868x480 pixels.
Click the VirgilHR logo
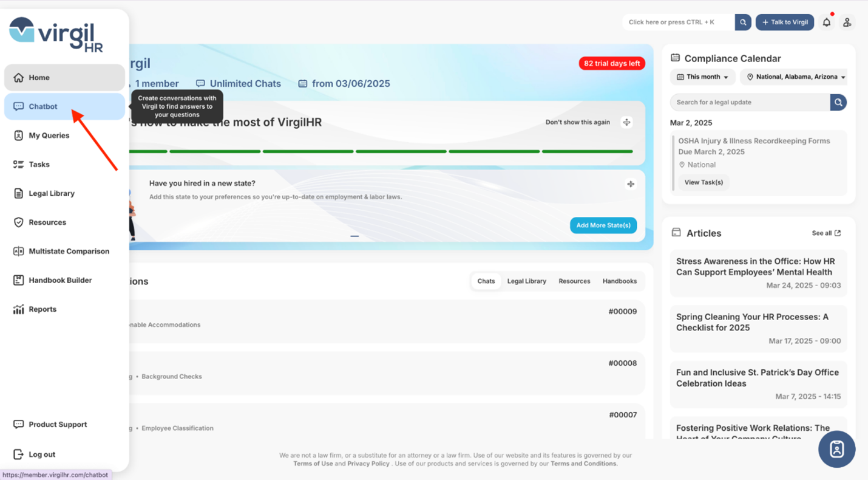point(56,35)
